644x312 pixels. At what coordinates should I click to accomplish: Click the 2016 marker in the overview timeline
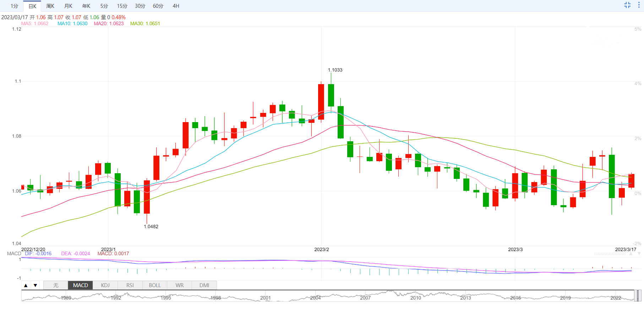[515, 298]
